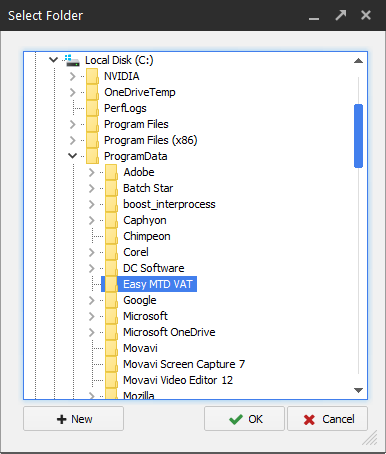Click the OneDriveTemp folder icon

pyautogui.click(x=92, y=92)
